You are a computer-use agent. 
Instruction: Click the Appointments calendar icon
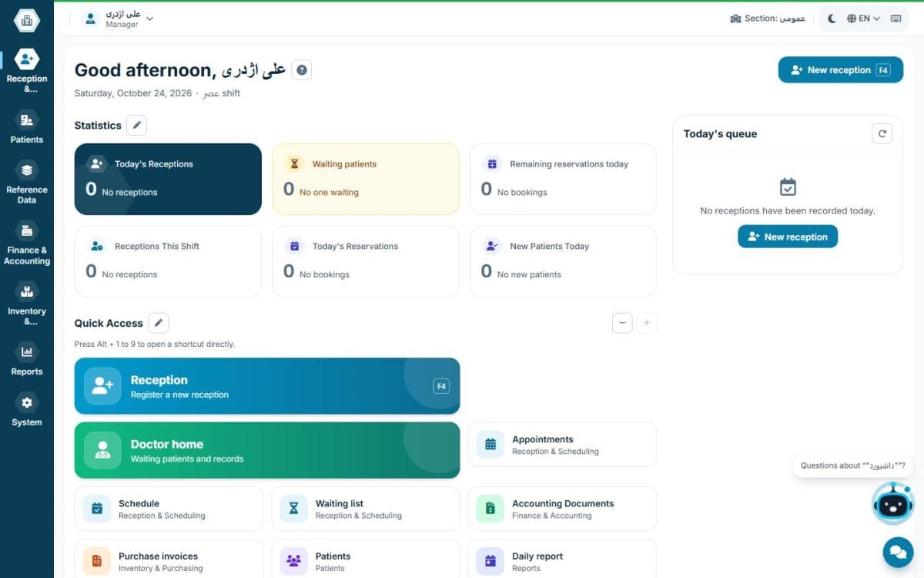(x=490, y=445)
